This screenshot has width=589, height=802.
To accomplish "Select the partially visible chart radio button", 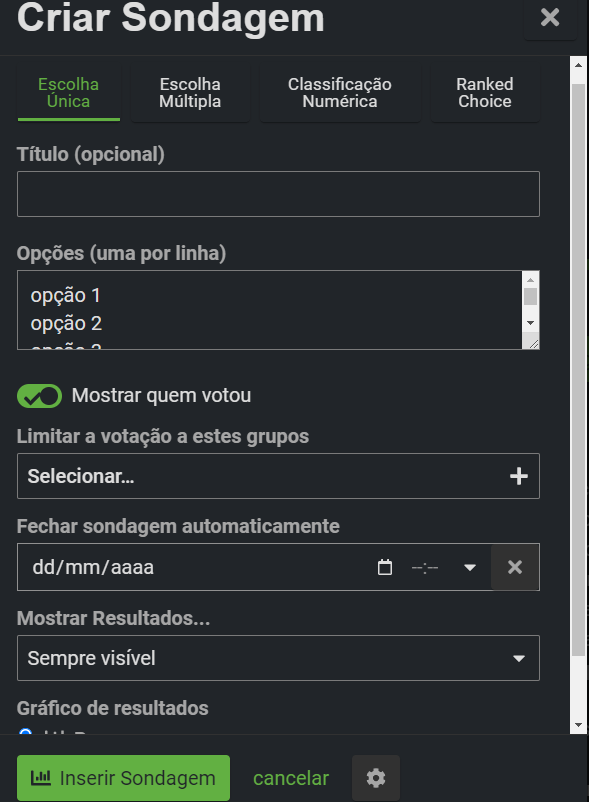I will pyautogui.click(x=25, y=732).
